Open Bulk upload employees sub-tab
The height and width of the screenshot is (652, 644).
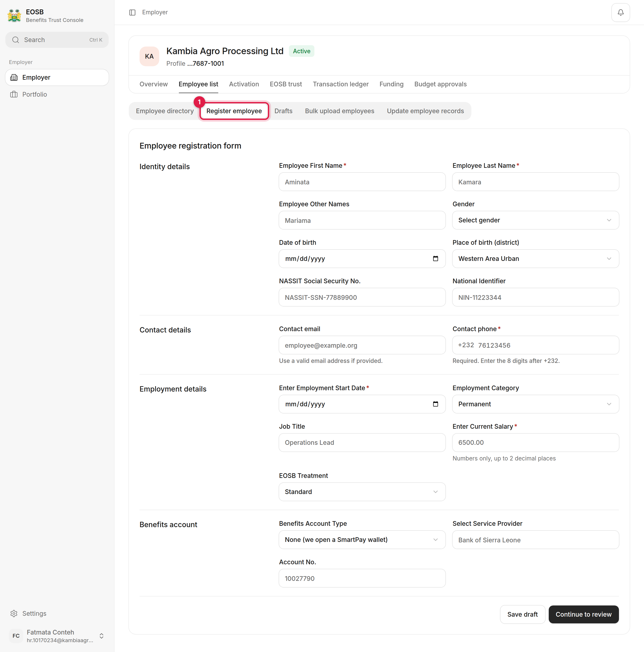[x=339, y=111]
